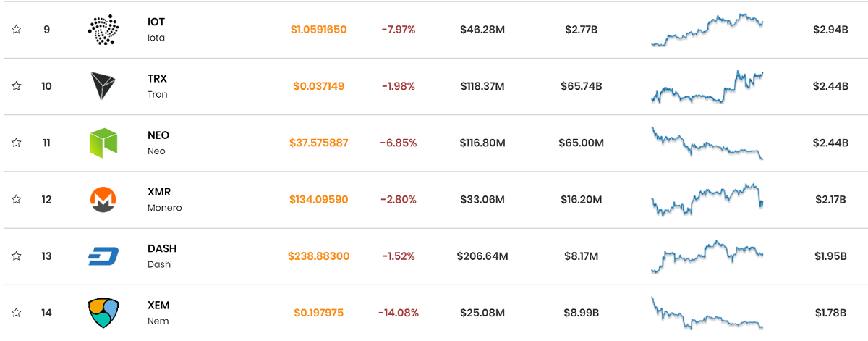Open the TRX Tron coin link
The width and height of the screenshot is (868, 341).
[157, 86]
